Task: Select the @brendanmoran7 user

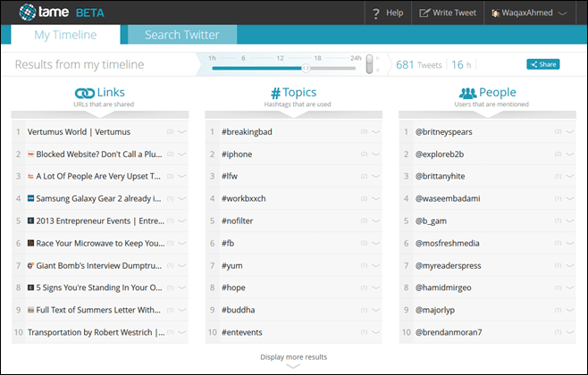Action: [449, 332]
